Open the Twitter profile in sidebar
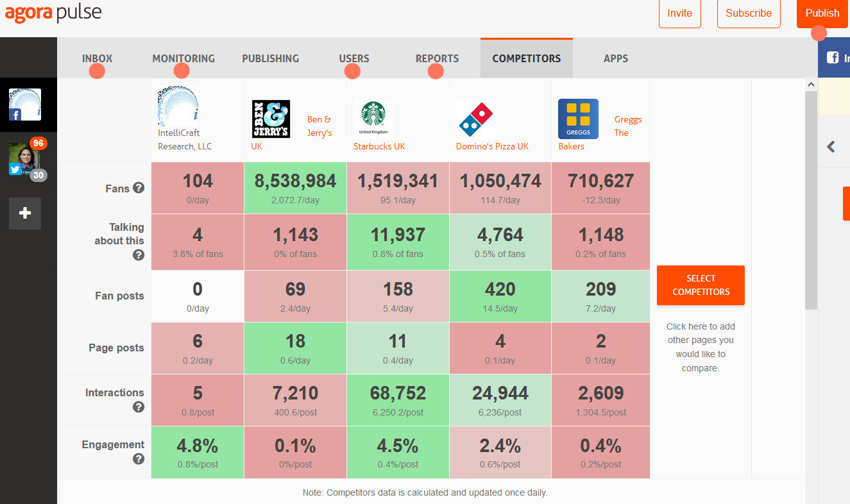 (25, 160)
